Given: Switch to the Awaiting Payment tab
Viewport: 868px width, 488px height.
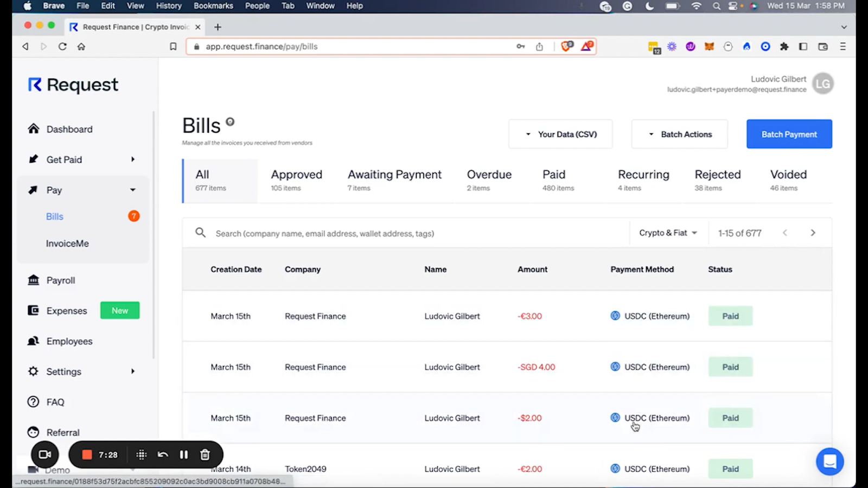Looking at the screenshot, I should point(394,181).
